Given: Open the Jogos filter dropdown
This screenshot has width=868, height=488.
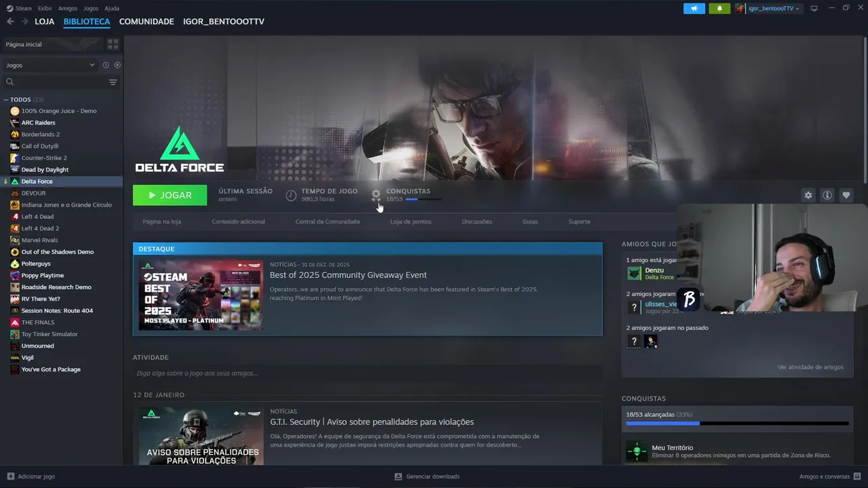Looking at the screenshot, I should coord(51,65).
